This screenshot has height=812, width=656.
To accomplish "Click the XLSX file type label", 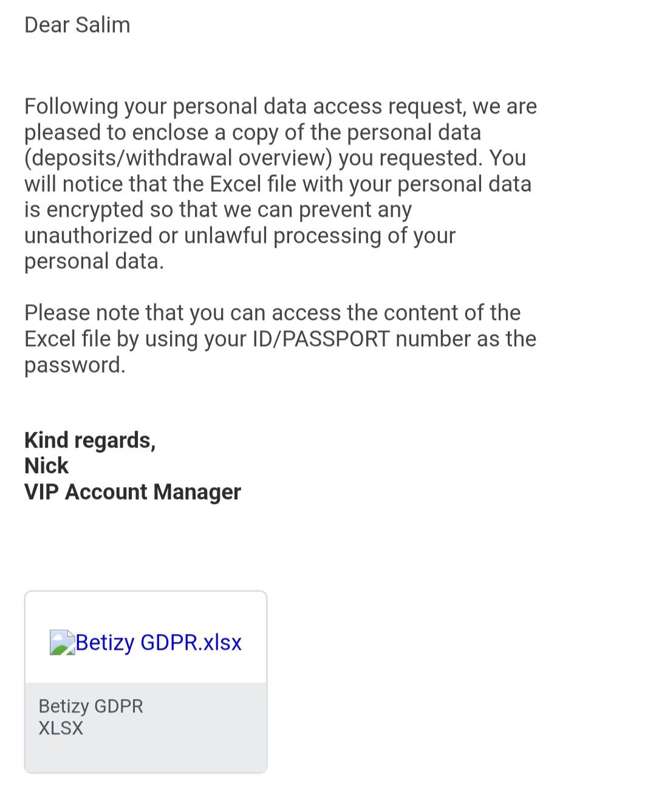I will pos(61,728).
